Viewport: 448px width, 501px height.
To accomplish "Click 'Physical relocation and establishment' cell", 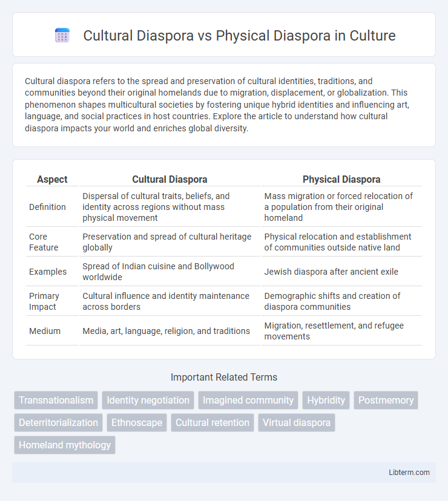I will [341, 242].
